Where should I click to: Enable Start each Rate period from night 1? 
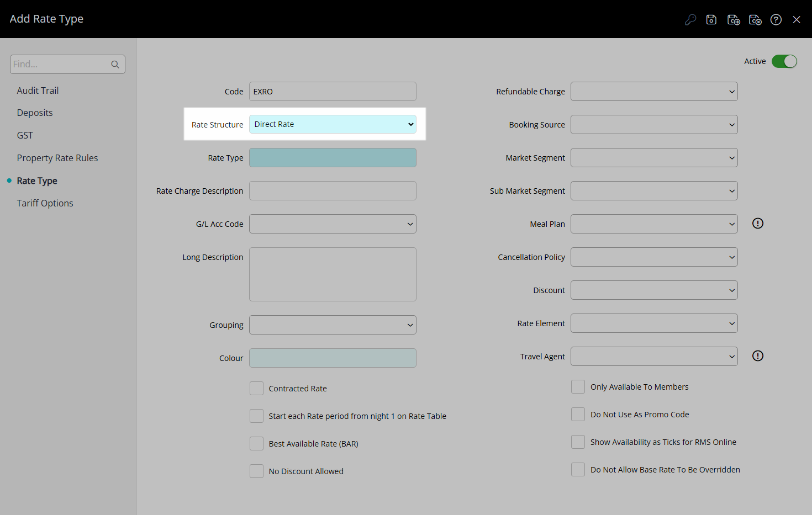(x=256, y=416)
